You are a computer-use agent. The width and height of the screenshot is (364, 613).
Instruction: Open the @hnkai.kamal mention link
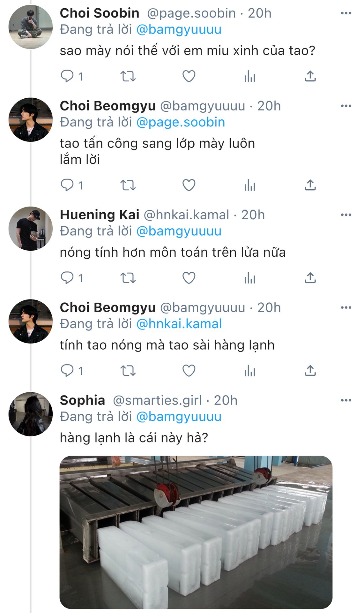click(179, 324)
